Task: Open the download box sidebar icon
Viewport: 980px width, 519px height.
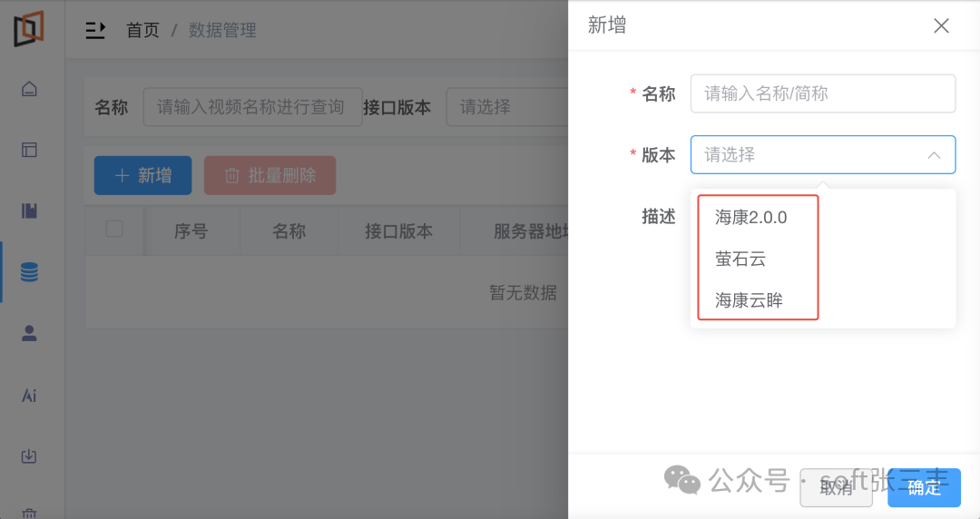Action: [x=29, y=456]
